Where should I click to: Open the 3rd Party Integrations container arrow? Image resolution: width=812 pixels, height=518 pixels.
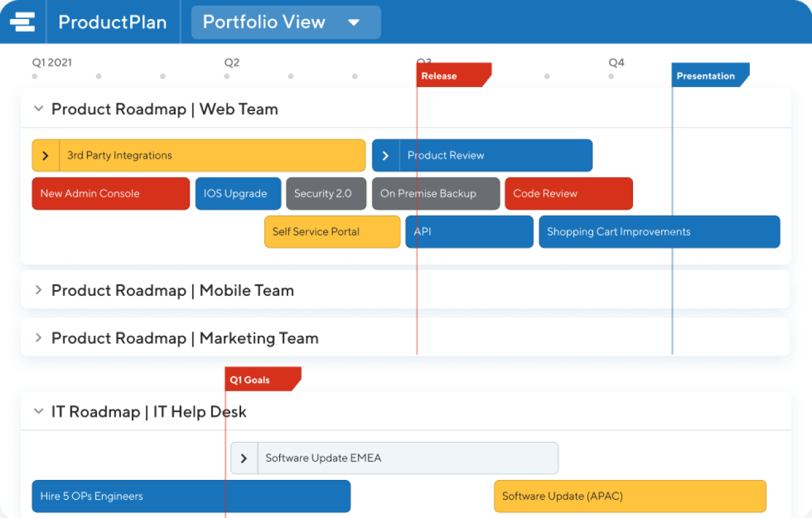click(x=46, y=155)
